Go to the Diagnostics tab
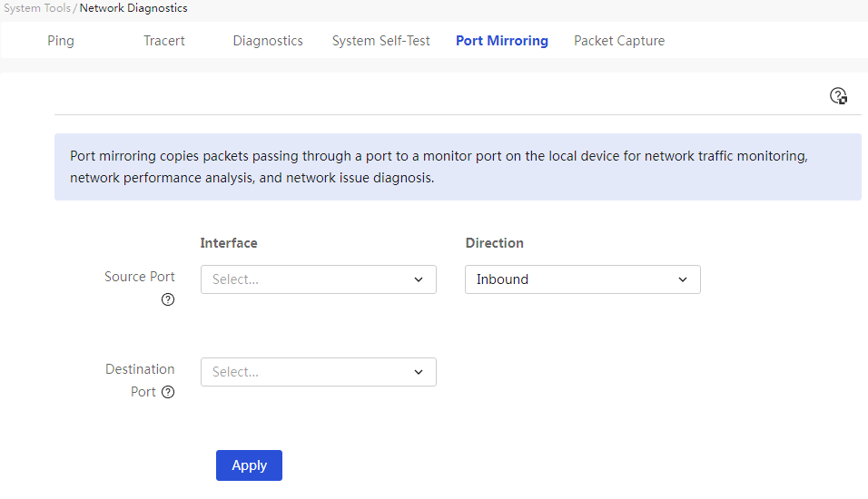868x499 pixels. [268, 41]
